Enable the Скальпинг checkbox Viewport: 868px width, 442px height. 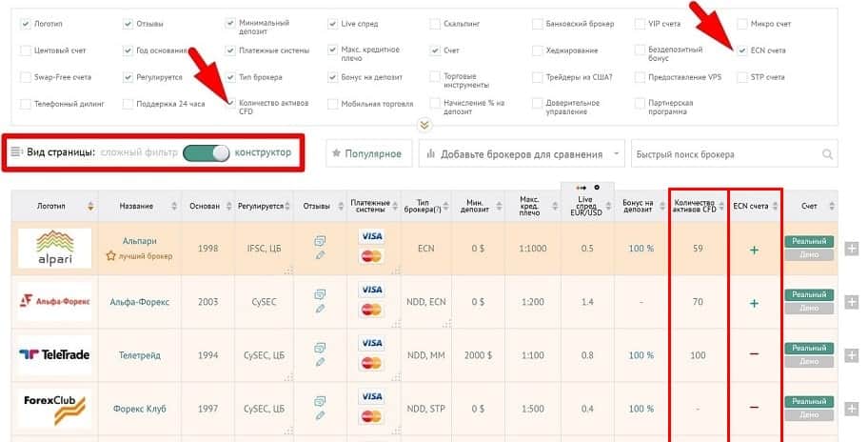pos(435,24)
